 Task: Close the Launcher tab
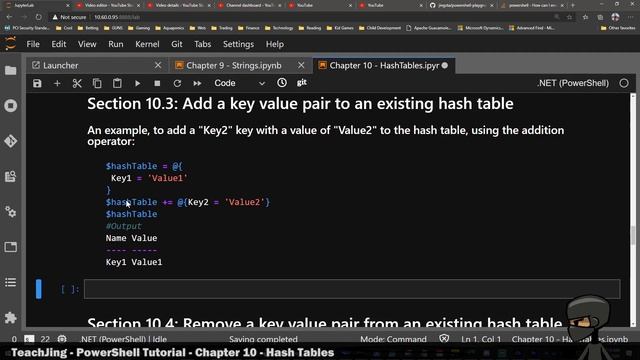click(x=158, y=65)
